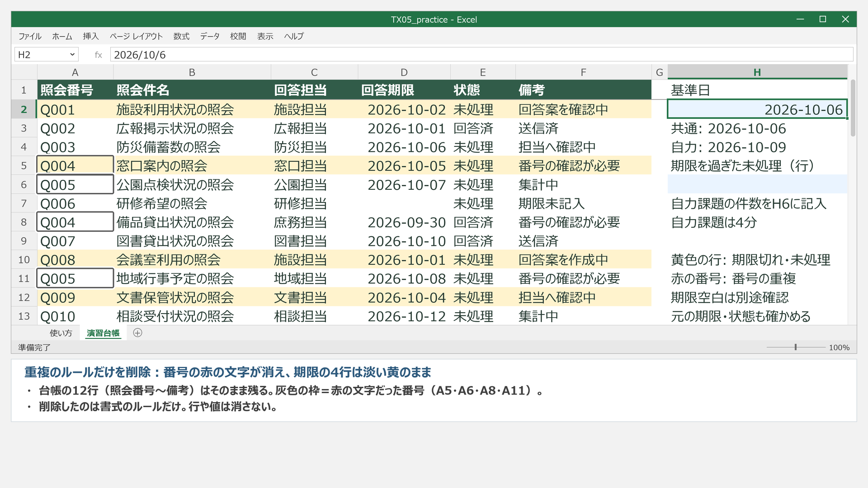Click date cell 2026-10-12

point(404,316)
